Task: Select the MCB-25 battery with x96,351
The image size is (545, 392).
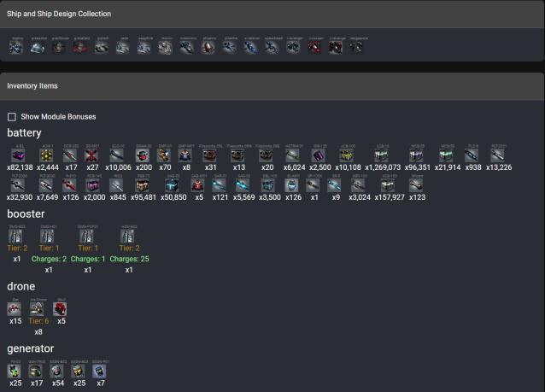Action: [416, 155]
